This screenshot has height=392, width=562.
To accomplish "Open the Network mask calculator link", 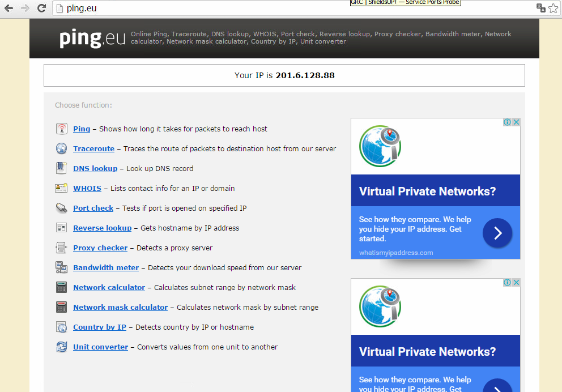I will [x=121, y=307].
